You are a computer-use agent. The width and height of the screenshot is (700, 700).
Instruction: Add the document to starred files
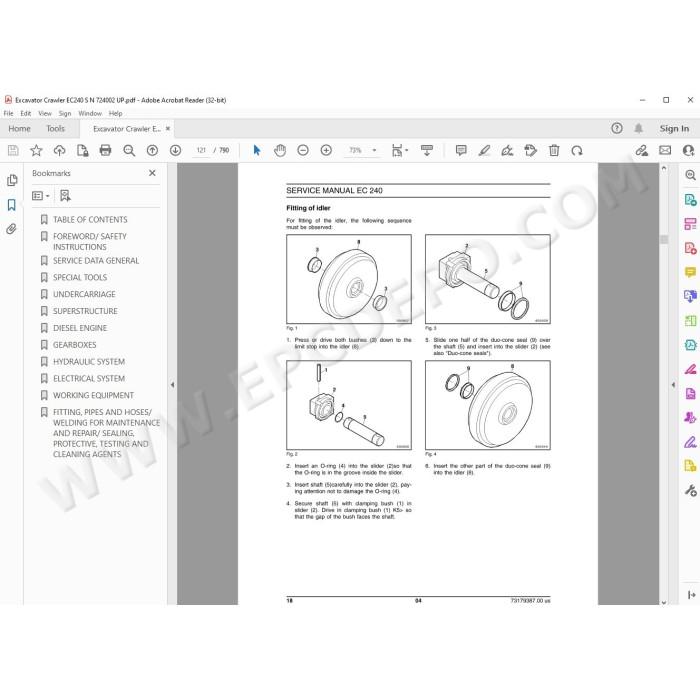tap(36, 150)
